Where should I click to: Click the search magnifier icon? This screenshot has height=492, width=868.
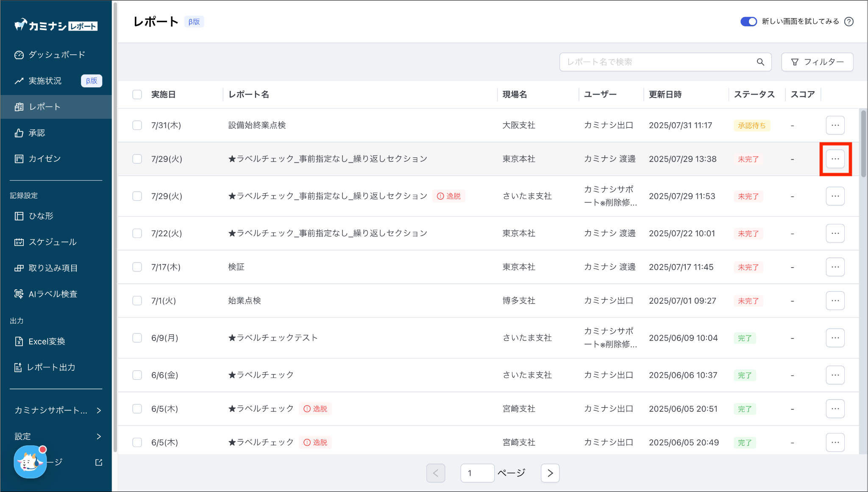coord(760,62)
